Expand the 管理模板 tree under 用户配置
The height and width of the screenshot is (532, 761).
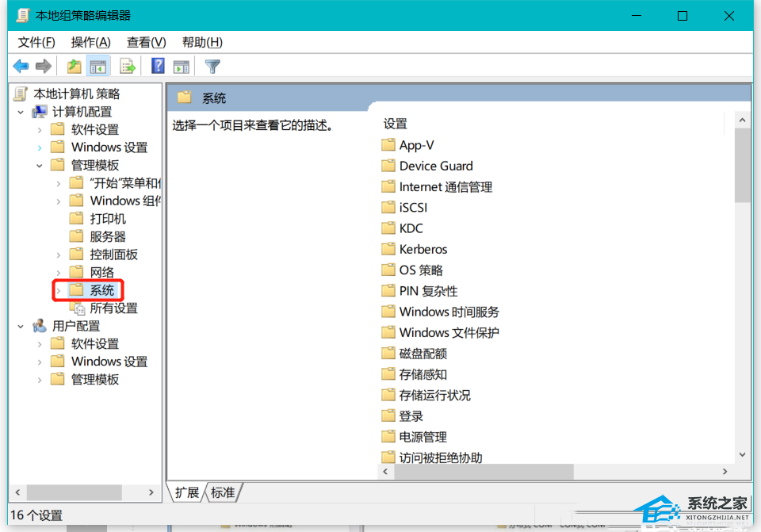40,379
